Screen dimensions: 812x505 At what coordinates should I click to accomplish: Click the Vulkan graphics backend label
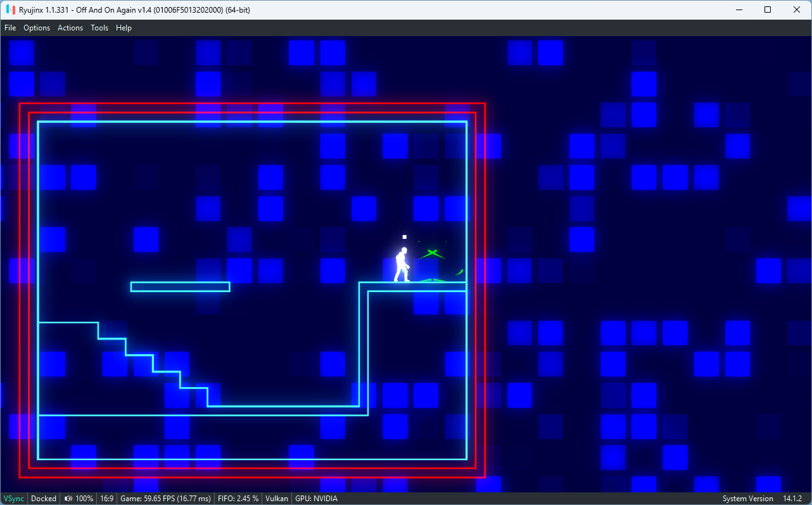277,499
